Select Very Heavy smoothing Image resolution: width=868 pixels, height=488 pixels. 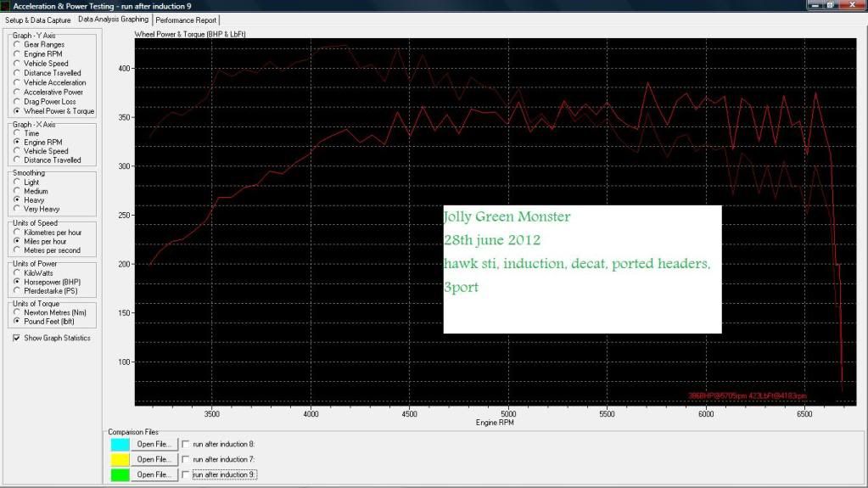click(x=17, y=208)
